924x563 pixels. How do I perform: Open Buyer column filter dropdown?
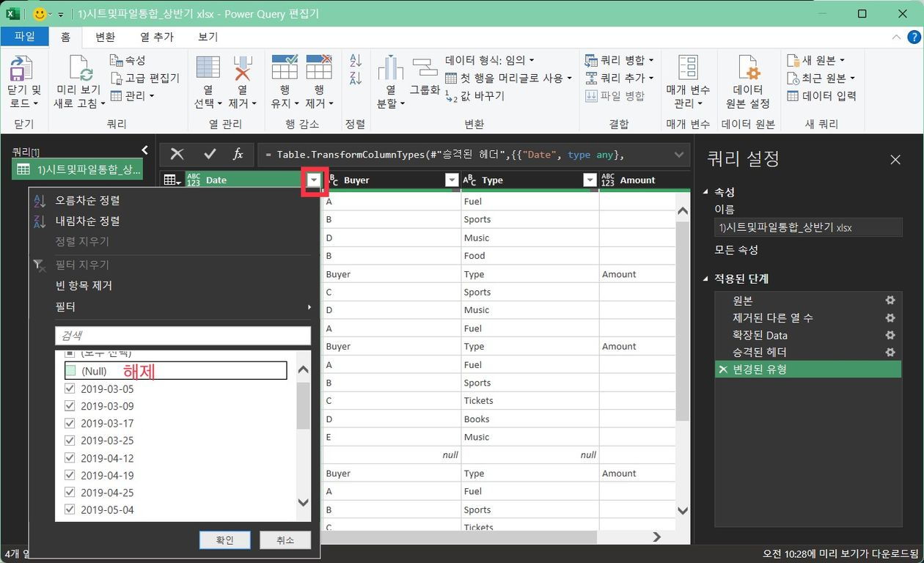452,180
